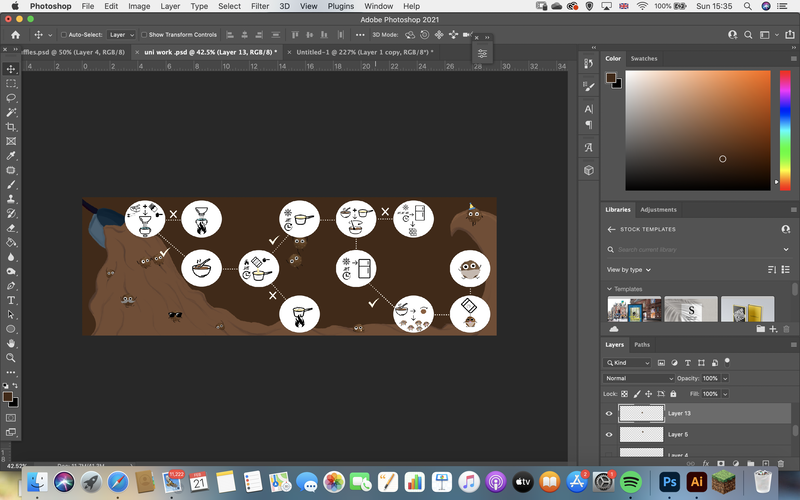Go back from Stock Templates

pyautogui.click(x=611, y=229)
